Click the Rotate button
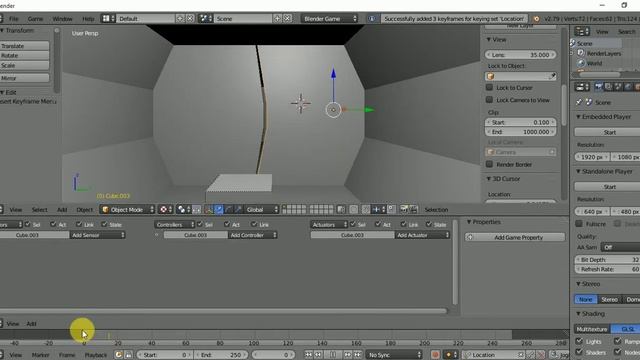The image size is (640, 360). 24,56
